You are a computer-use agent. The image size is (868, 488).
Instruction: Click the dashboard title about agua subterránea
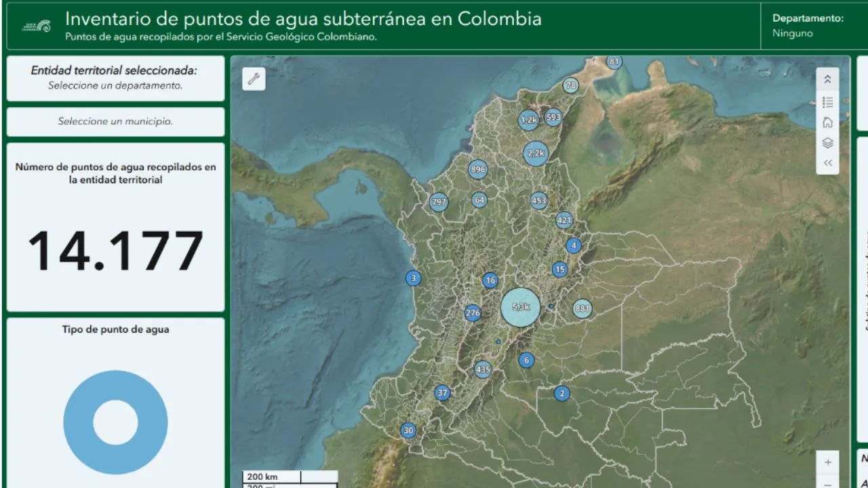click(x=303, y=18)
